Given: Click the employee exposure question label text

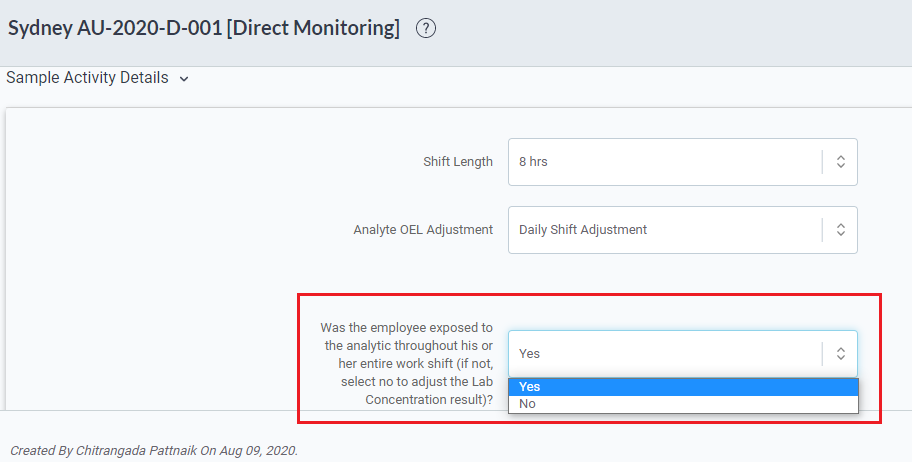Looking at the screenshot, I should pyautogui.click(x=407, y=364).
